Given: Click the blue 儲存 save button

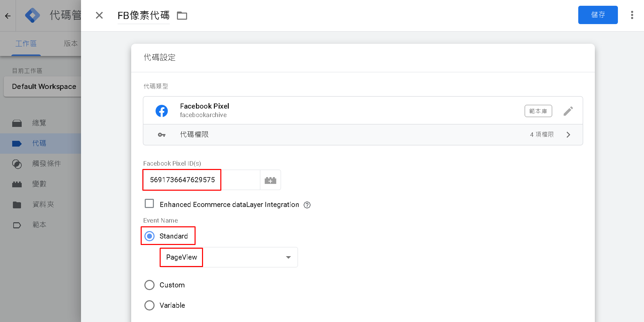Looking at the screenshot, I should (x=598, y=15).
